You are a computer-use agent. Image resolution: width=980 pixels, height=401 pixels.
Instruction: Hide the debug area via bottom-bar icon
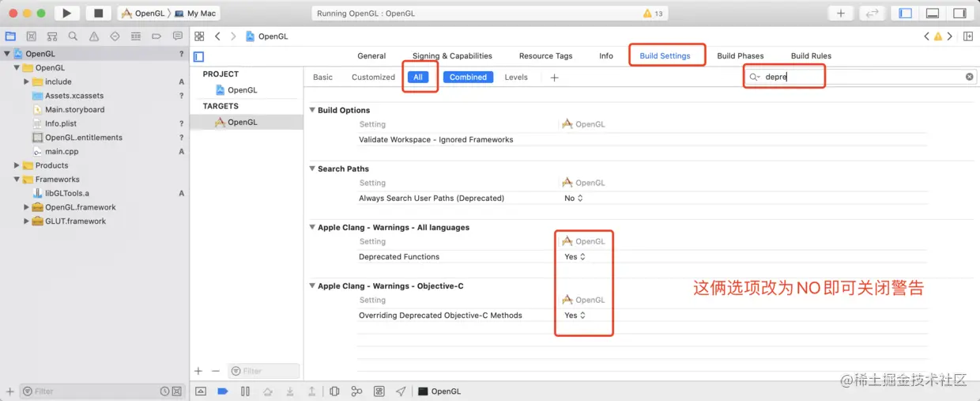point(201,391)
